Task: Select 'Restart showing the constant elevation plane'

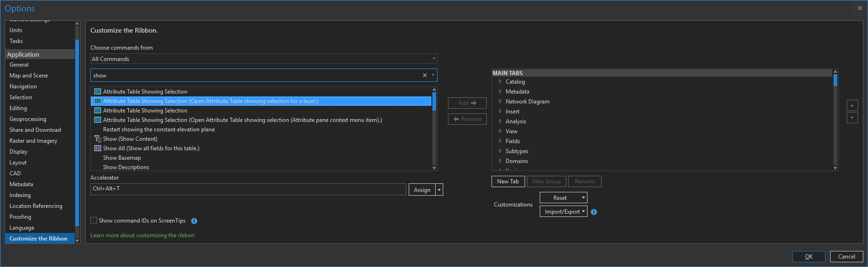Action: (261, 129)
